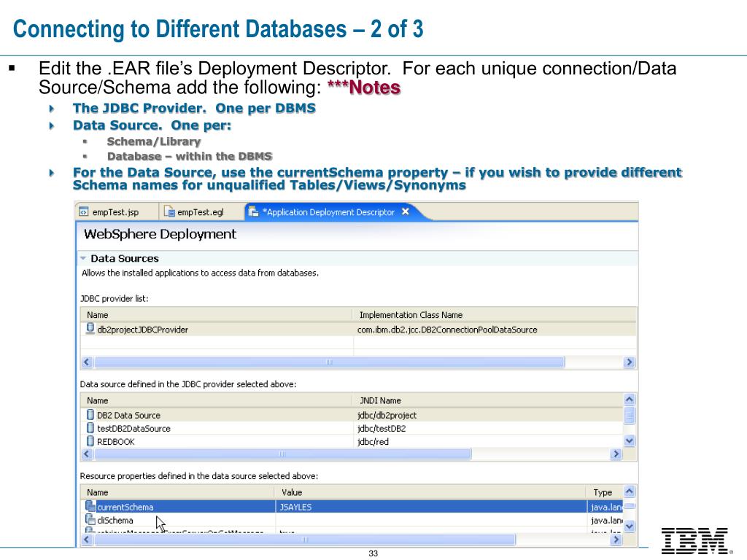Collapse the Data Sources section
This screenshot has height=560, width=747.
83,258
